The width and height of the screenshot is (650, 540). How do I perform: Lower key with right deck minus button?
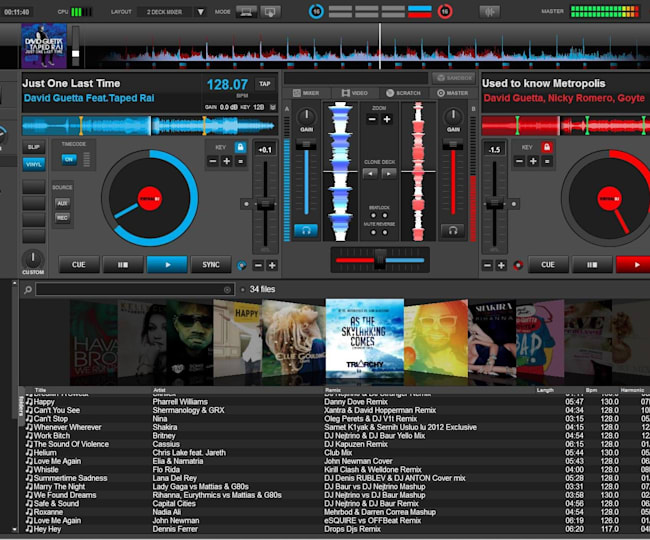[519, 161]
